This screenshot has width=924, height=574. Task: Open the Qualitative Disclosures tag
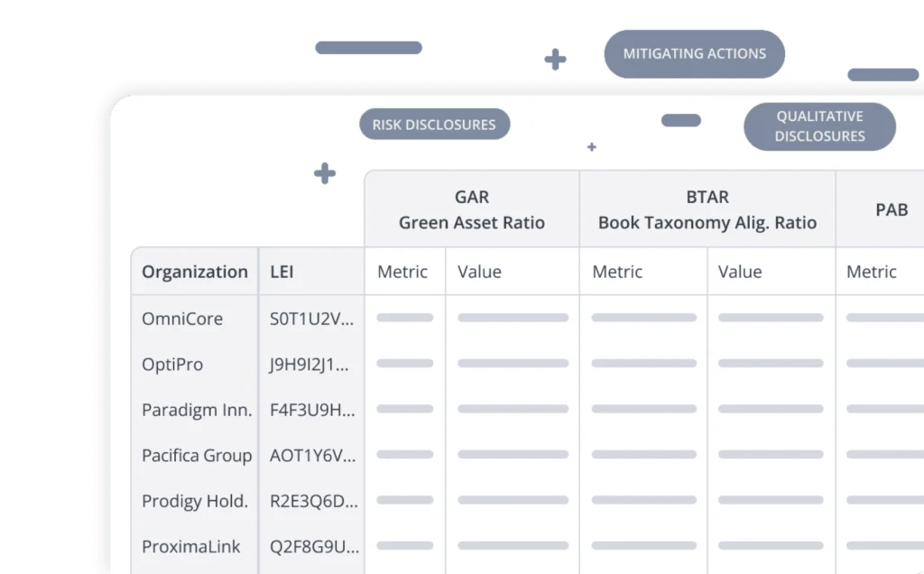(x=819, y=126)
